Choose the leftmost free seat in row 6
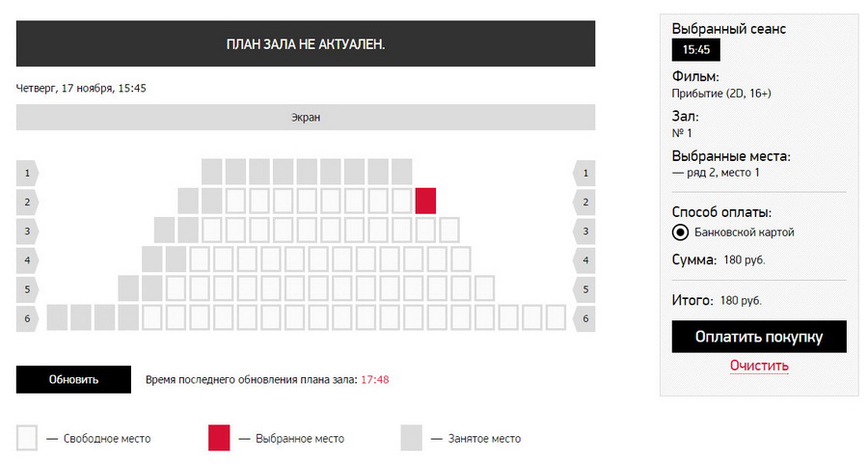The image size is (868, 464). [152, 317]
